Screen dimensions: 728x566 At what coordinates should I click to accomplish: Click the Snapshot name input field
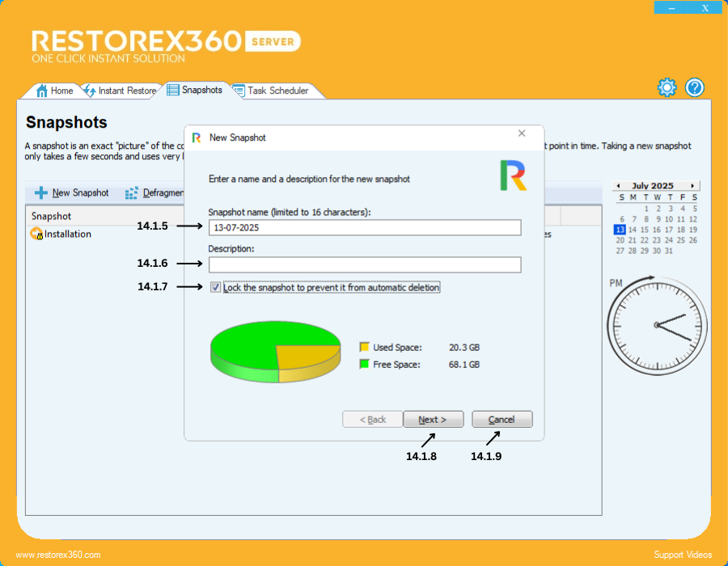pyautogui.click(x=365, y=228)
